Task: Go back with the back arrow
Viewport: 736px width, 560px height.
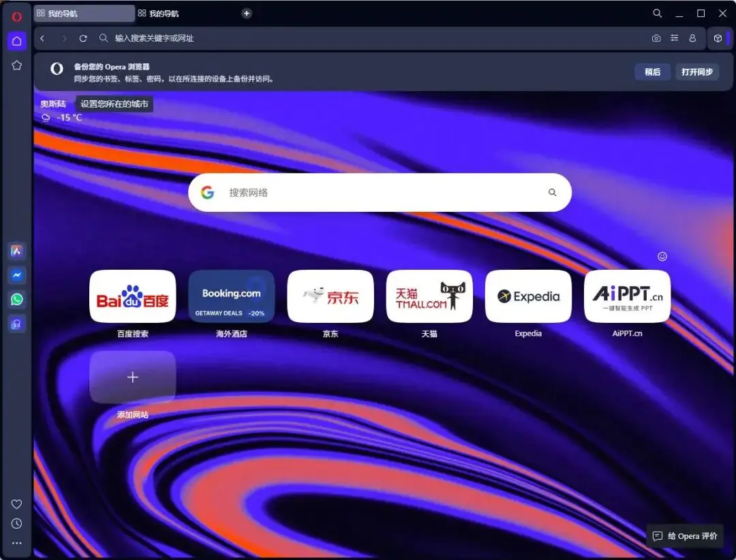Action: [x=42, y=38]
